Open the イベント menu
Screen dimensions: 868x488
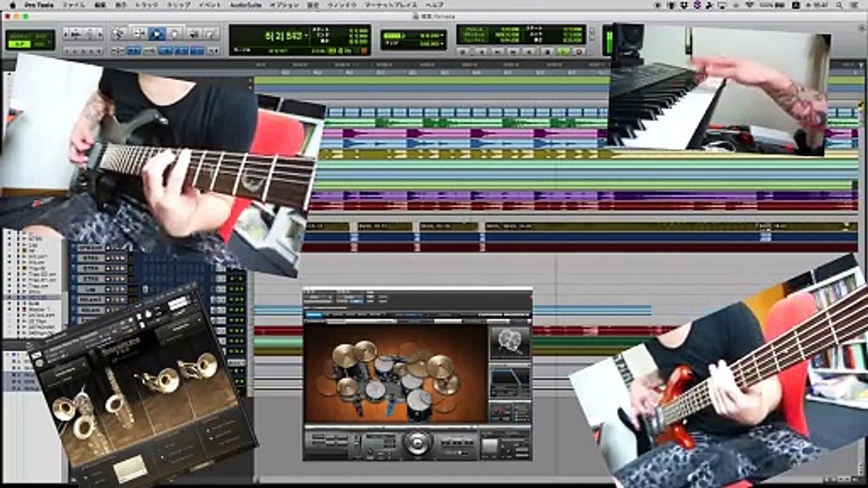(210, 5)
